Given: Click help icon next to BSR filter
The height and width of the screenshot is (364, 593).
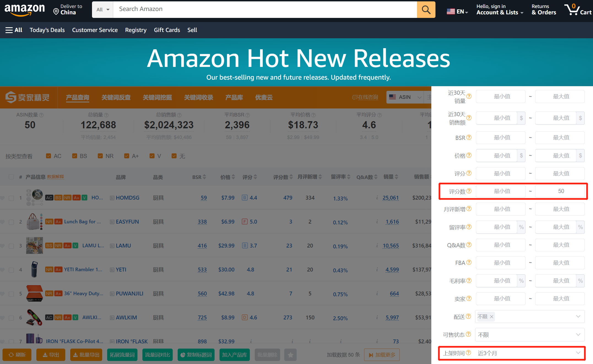Looking at the screenshot, I should click(469, 137).
